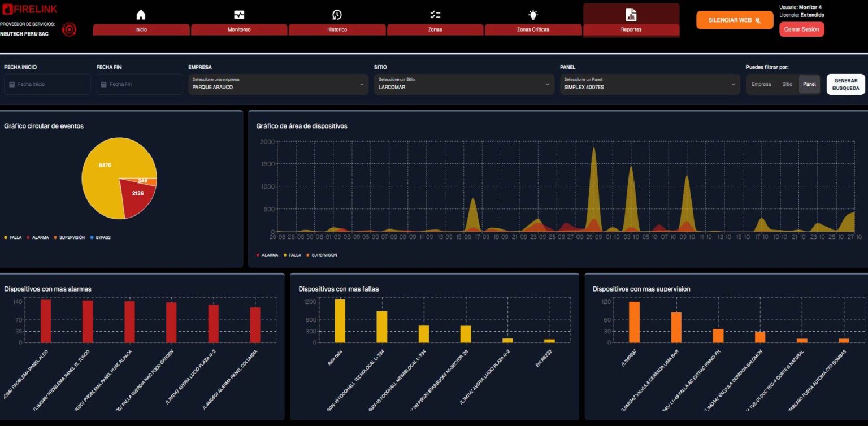Viewport: 868px width, 426px height.
Task: Go to the Zonas Críticas tab
Action: 533,29
